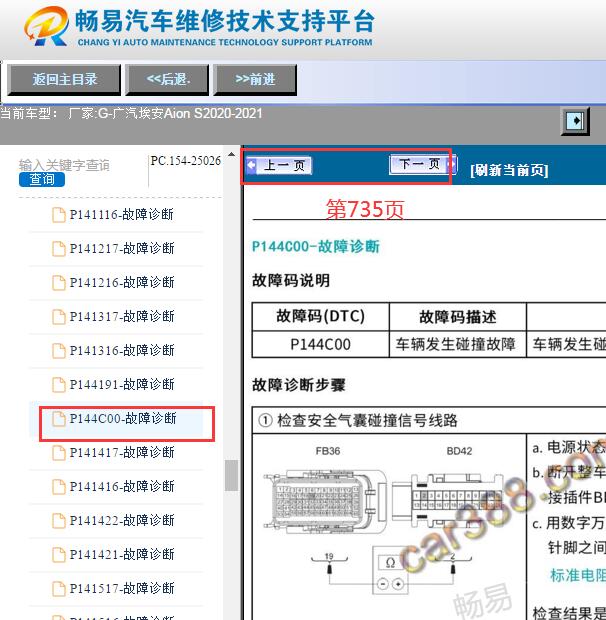
Task: Open P141417-故障诊断 in the tree
Action: point(122,452)
